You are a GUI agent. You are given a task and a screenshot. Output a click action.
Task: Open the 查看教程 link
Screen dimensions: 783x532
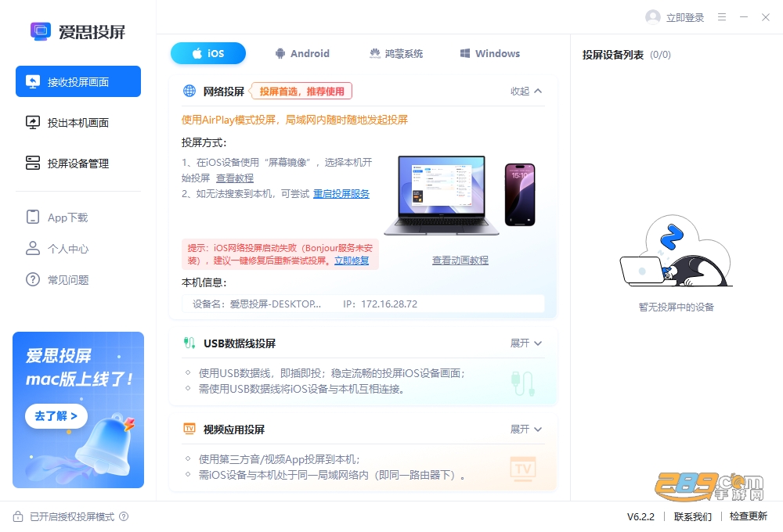coord(235,178)
